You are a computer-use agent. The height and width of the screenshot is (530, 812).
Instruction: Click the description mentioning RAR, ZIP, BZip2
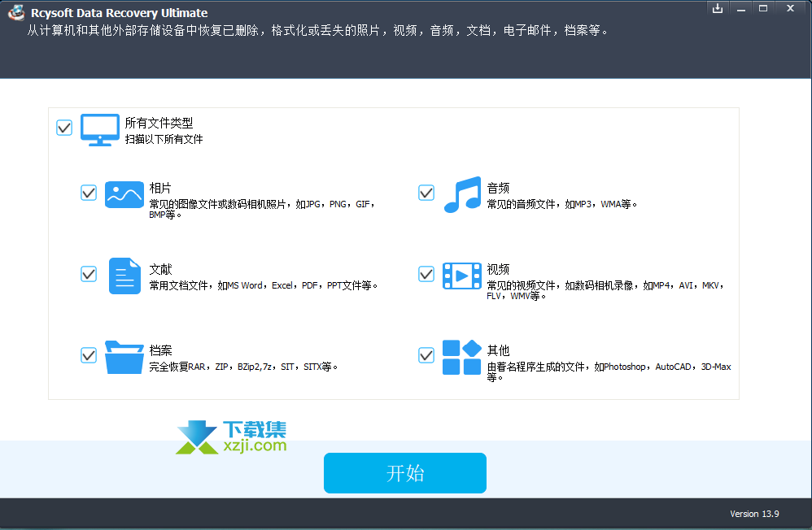[243, 367]
